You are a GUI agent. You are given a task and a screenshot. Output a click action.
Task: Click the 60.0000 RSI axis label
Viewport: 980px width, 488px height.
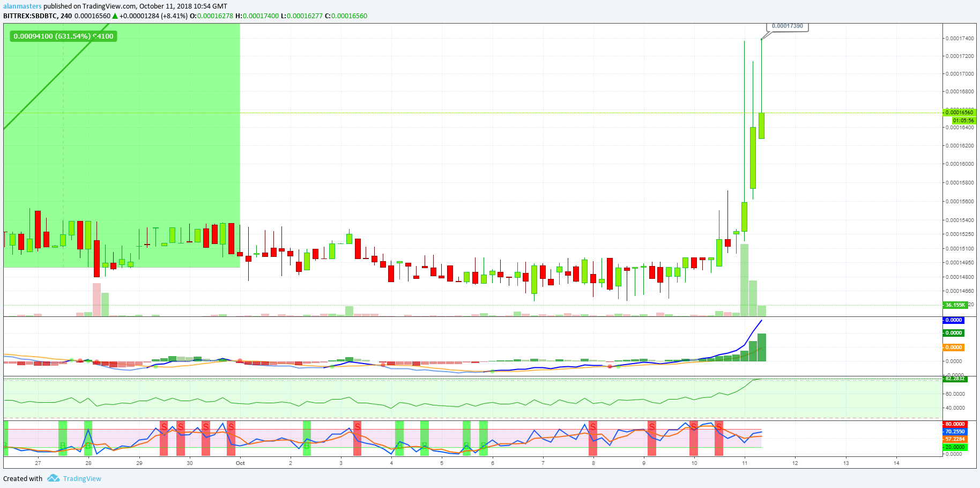[955, 394]
